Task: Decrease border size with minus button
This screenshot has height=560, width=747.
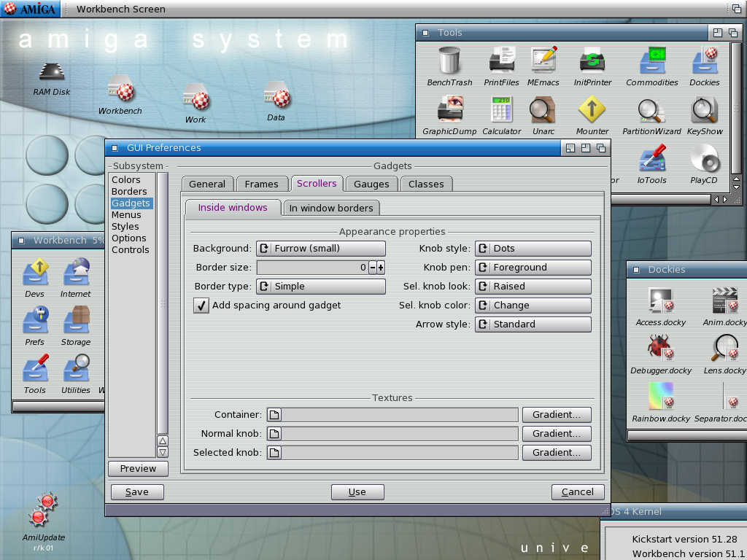Action: tap(372, 268)
